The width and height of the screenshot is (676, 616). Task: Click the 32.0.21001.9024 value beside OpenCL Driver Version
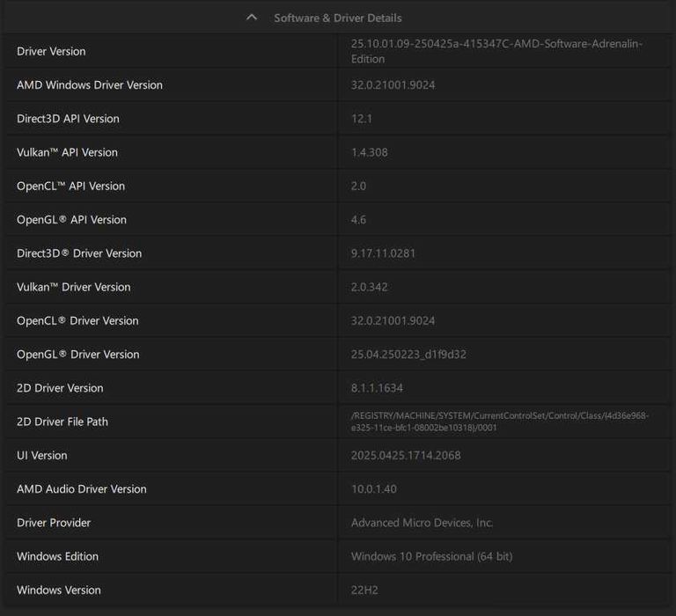tap(393, 320)
